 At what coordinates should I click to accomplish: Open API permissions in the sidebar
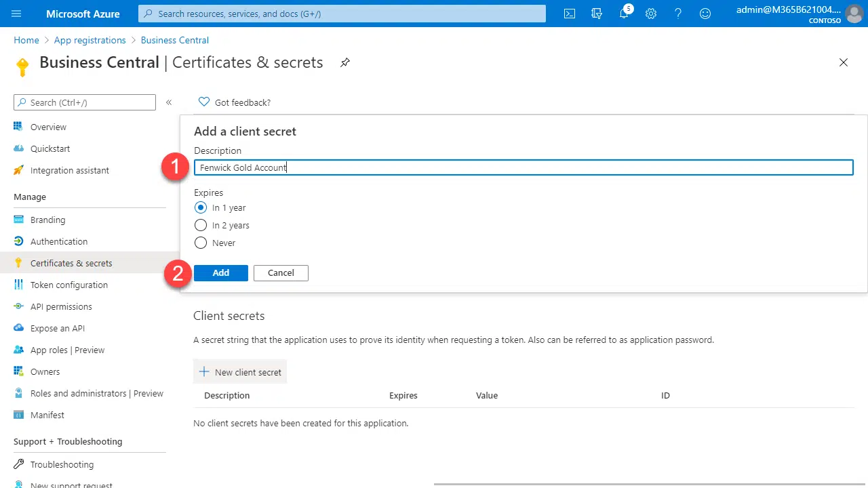pos(61,306)
